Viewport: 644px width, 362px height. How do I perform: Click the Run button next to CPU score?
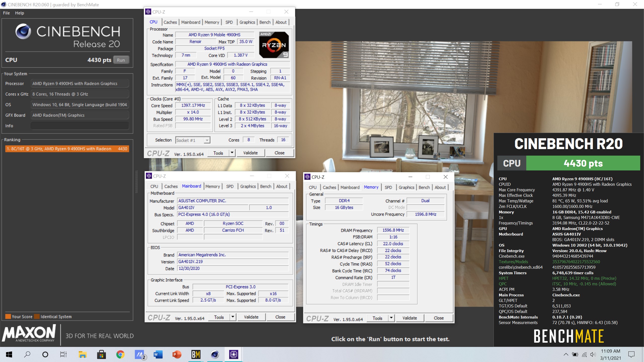click(121, 60)
